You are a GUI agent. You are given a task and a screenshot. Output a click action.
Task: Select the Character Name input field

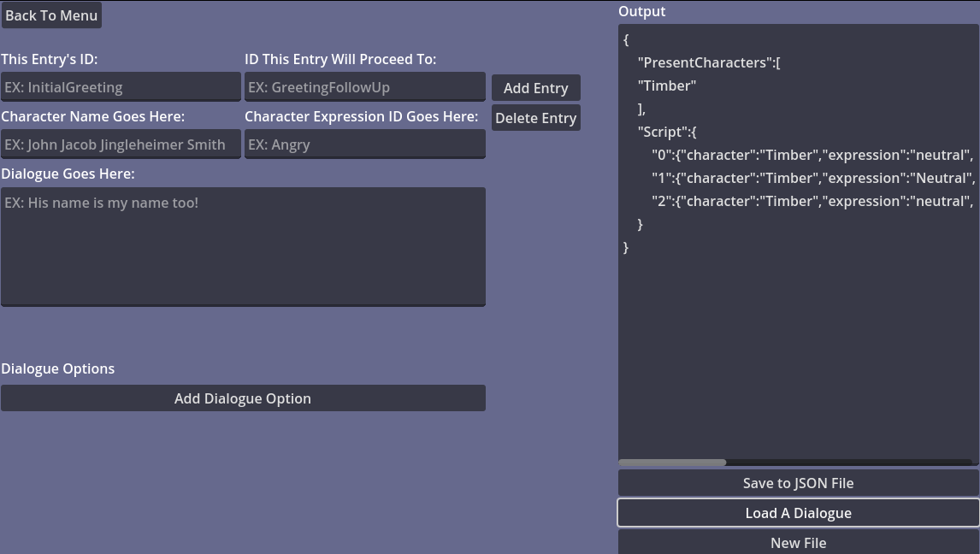(121, 144)
